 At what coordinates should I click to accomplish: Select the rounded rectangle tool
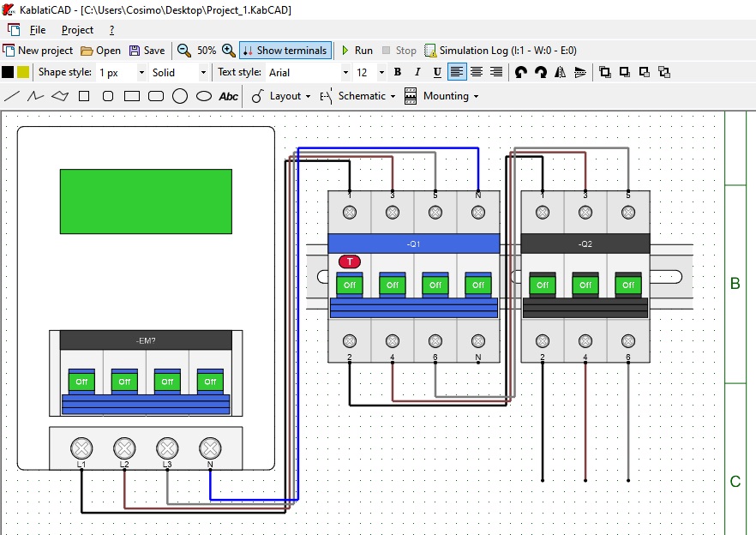pos(156,96)
